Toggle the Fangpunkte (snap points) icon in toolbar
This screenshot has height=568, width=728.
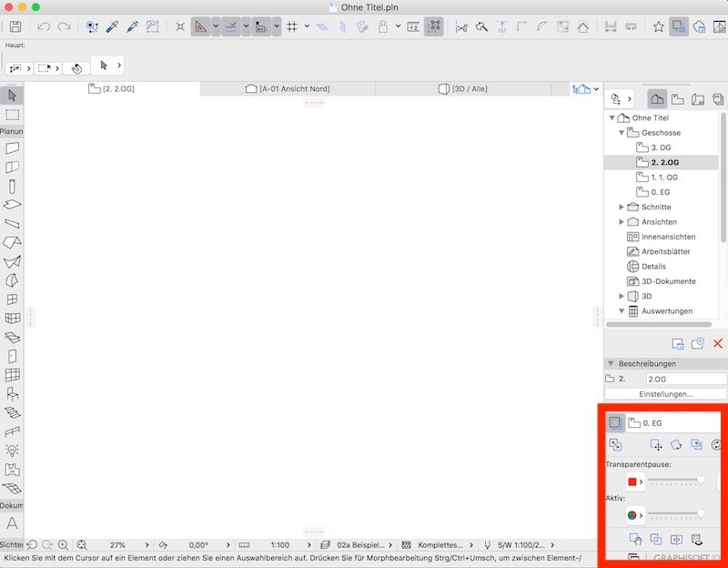(x=290, y=28)
